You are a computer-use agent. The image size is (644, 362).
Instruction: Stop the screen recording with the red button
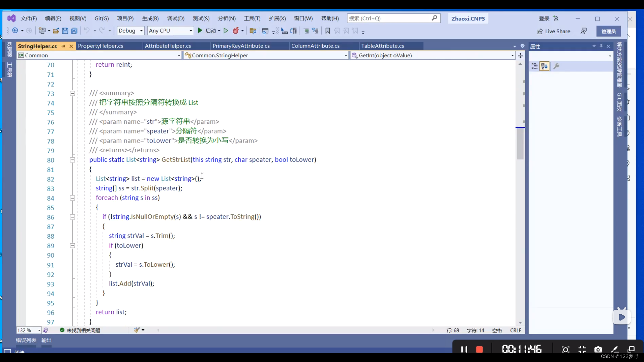pos(479,349)
